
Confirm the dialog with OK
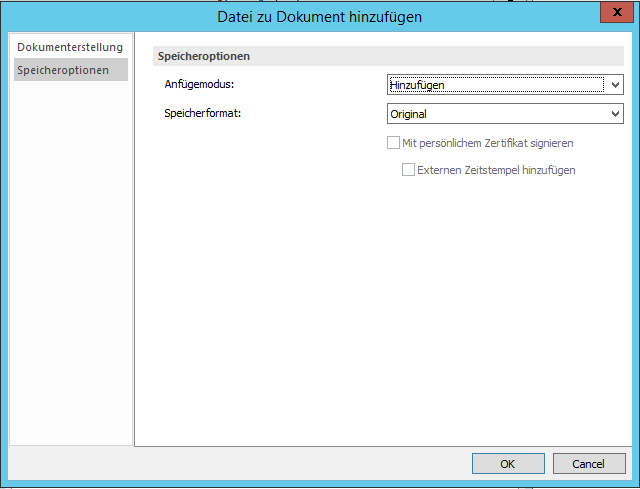point(508,464)
